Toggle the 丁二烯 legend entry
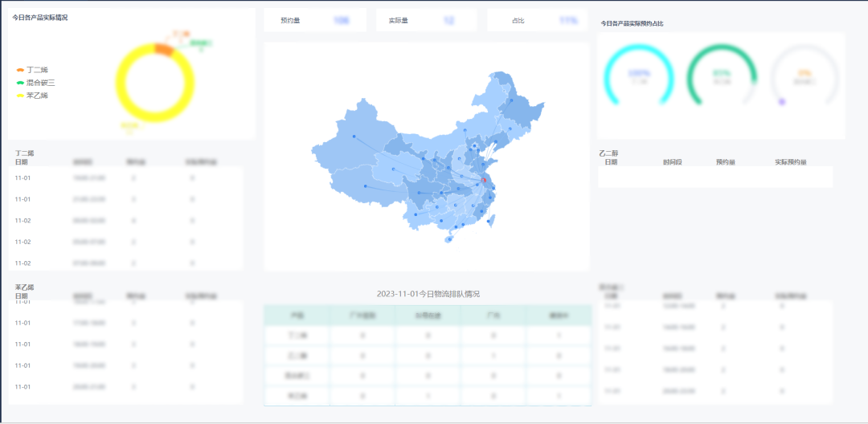The width and height of the screenshot is (868, 424). click(x=32, y=70)
